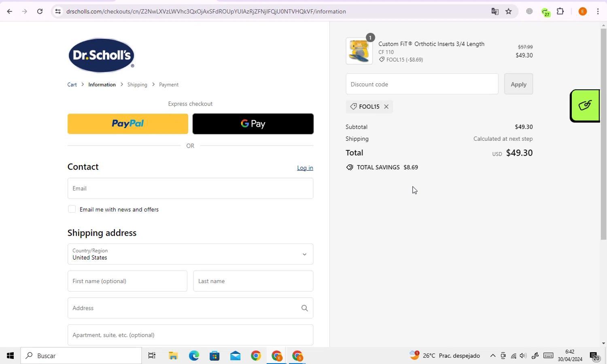Pay with the PayPal button

127,124
